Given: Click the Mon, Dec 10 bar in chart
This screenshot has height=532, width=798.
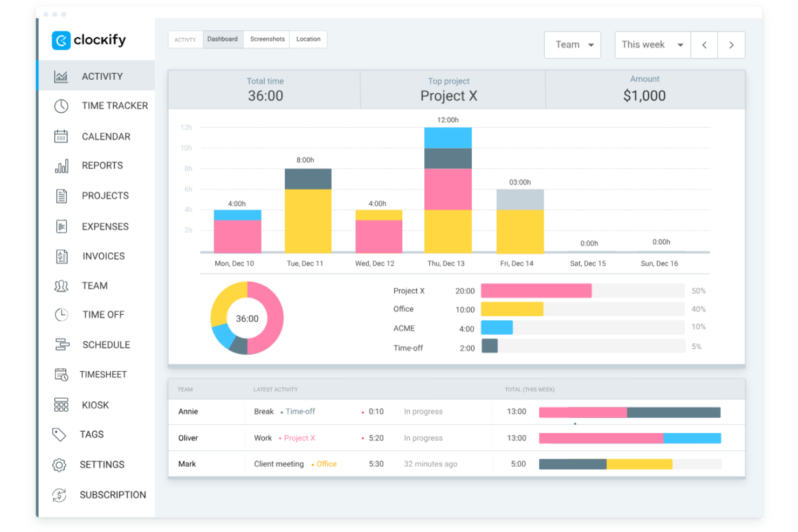Looking at the screenshot, I should pyautogui.click(x=238, y=231).
